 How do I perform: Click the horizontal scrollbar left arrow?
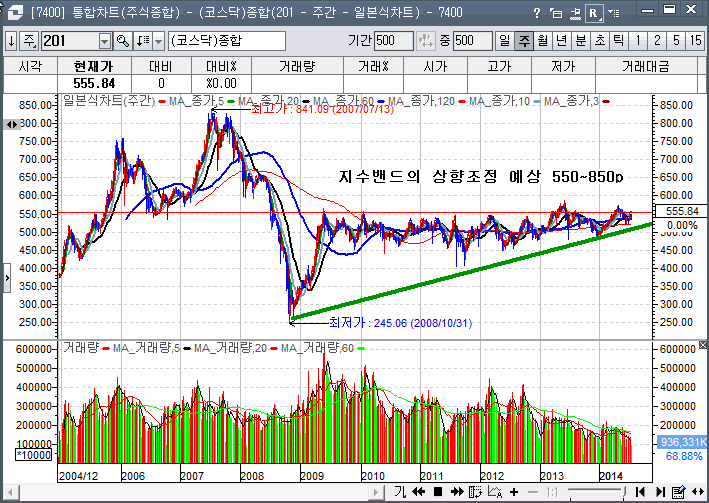pos(11,493)
